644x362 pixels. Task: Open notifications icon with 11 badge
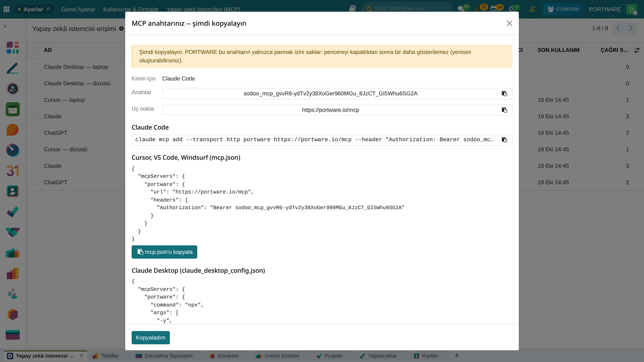481,8
